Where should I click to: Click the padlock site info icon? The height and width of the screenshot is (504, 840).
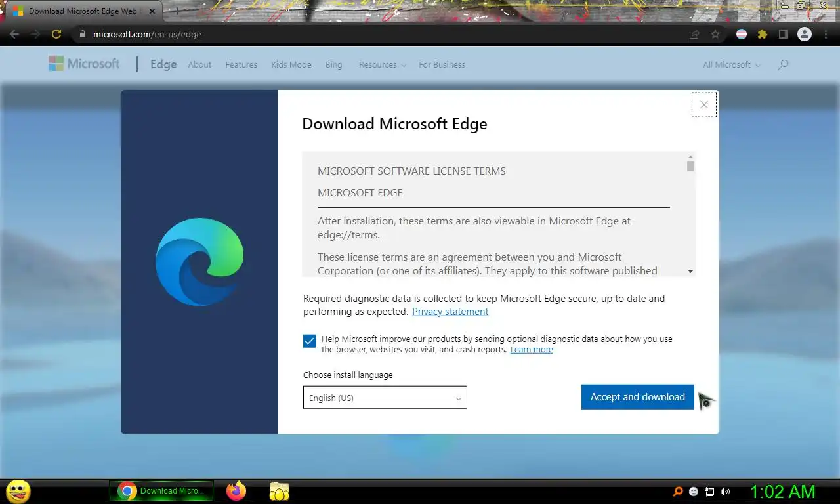click(83, 34)
